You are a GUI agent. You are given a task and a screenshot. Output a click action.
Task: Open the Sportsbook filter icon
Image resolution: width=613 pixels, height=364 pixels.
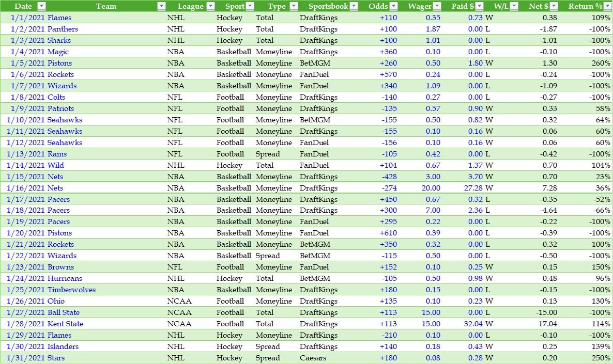[x=354, y=6]
